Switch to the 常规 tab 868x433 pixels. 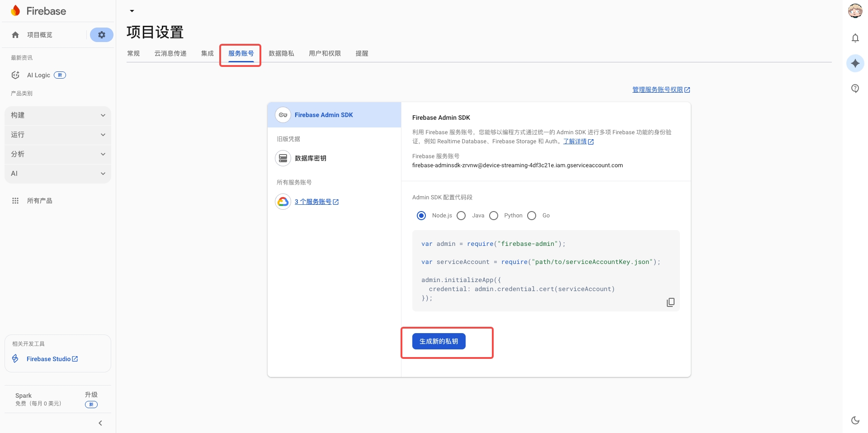click(x=133, y=53)
